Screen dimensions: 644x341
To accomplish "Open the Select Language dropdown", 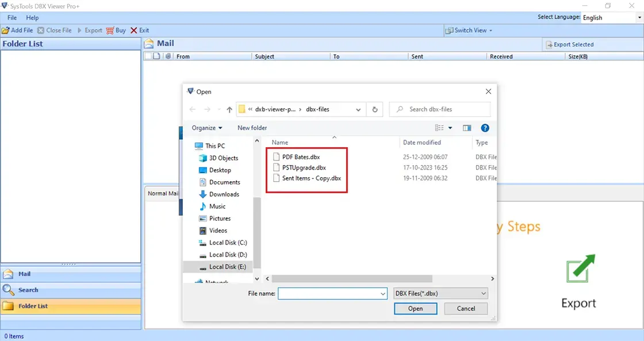I will tap(639, 18).
